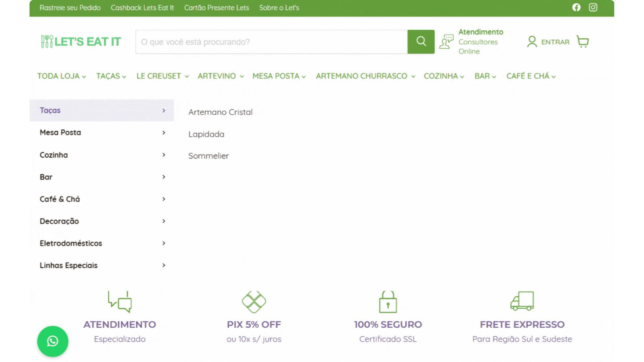Expand the ARTEVINO dropdown
Screen dimensions: 644x362
tap(221, 76)
